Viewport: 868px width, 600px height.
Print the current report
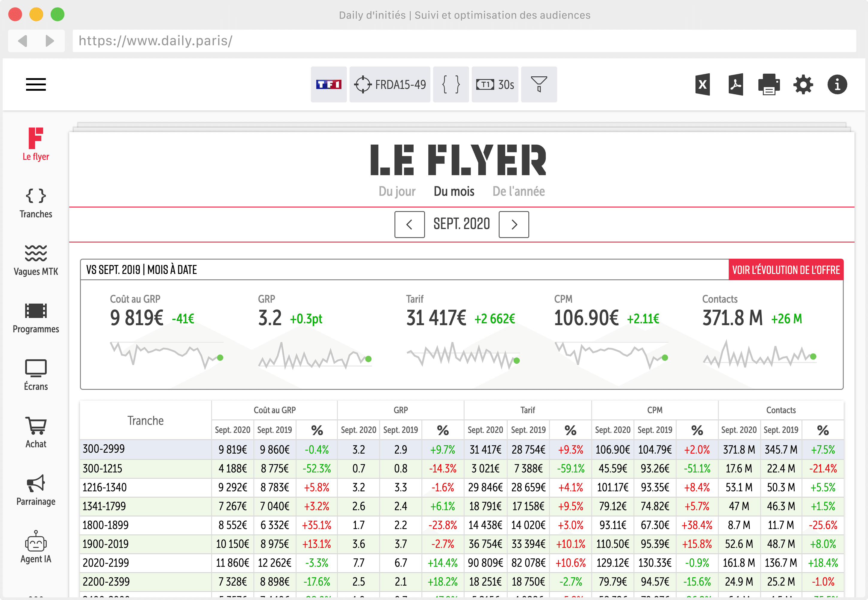(x=769, y=85)
